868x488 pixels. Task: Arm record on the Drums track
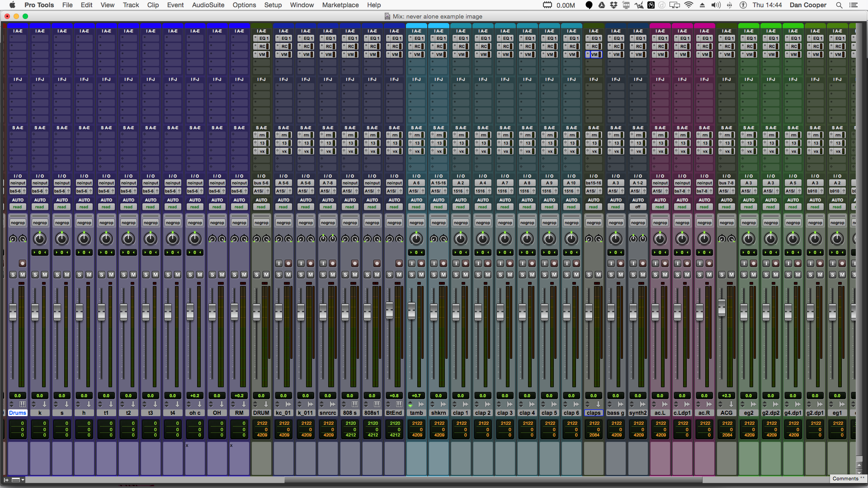coord(23,263)
